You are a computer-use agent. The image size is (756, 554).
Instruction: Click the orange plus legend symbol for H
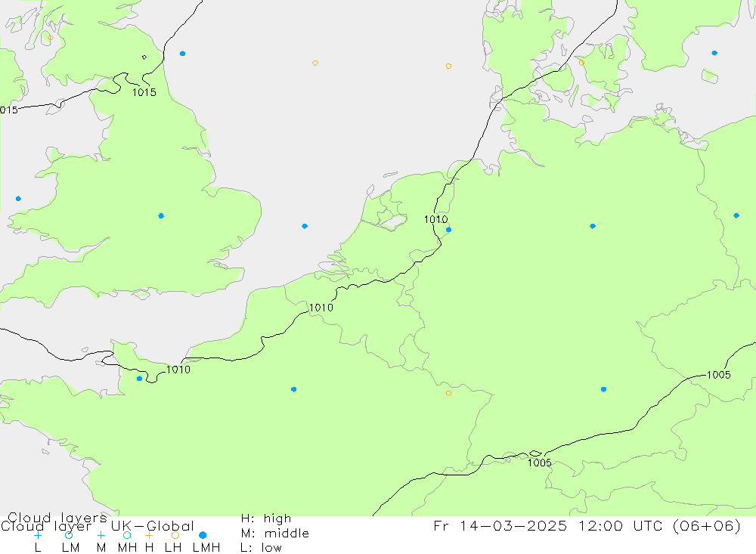click(x=149, y=535)
